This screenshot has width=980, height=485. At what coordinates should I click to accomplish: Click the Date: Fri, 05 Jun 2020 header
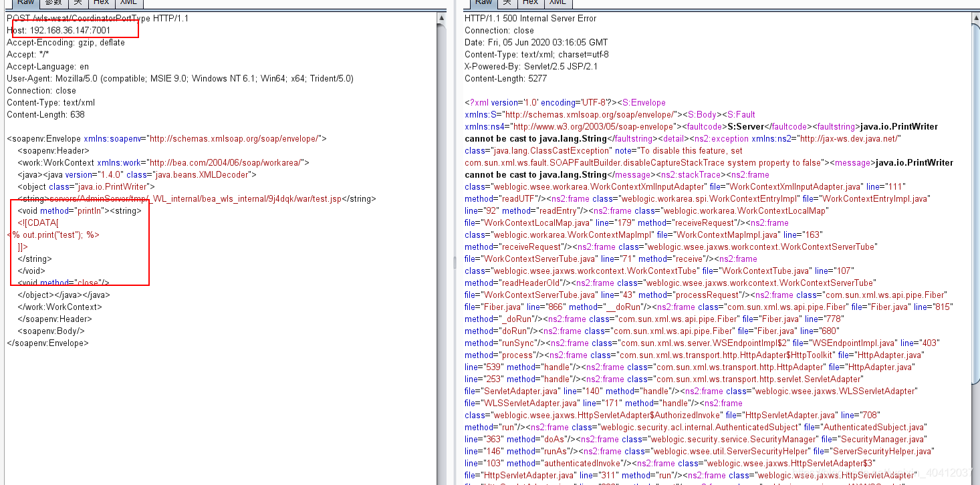(536, 42)
